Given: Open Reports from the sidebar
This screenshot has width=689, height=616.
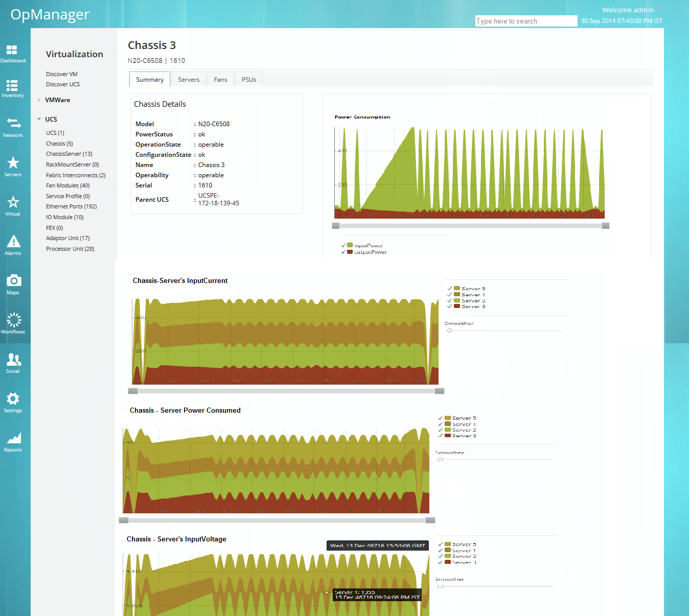Looking at the screenshot, I should click(x=14, y=438).
